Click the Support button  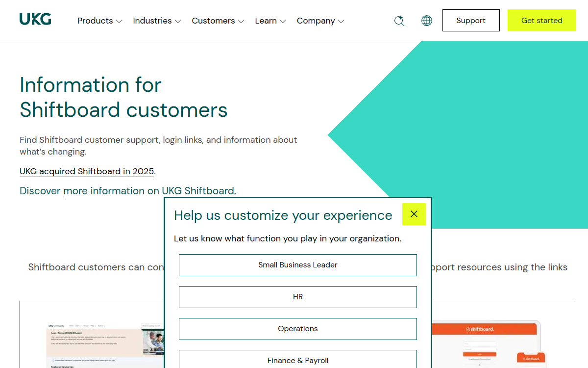tap(471, 21)
